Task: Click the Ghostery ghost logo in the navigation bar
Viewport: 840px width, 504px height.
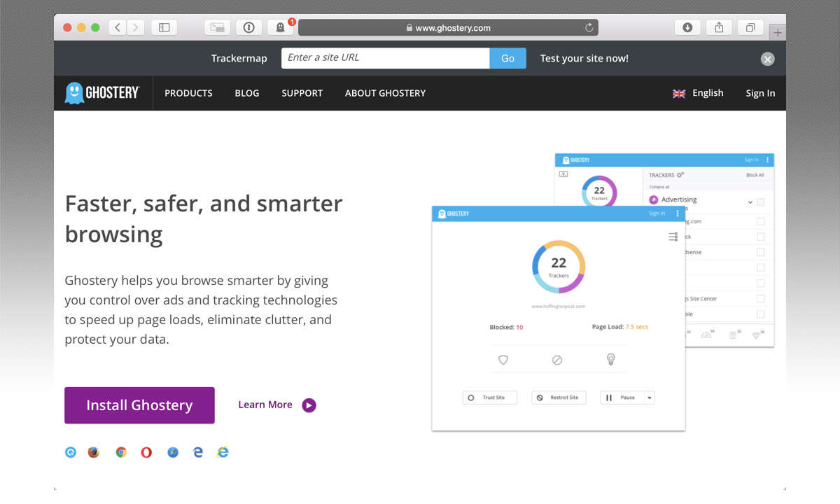Action: point(102,93)
